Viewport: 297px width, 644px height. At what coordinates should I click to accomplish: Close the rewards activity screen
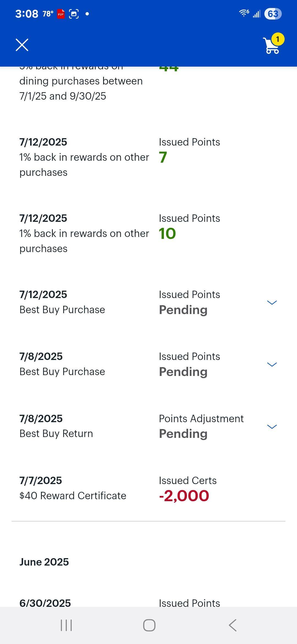[22, 45]
